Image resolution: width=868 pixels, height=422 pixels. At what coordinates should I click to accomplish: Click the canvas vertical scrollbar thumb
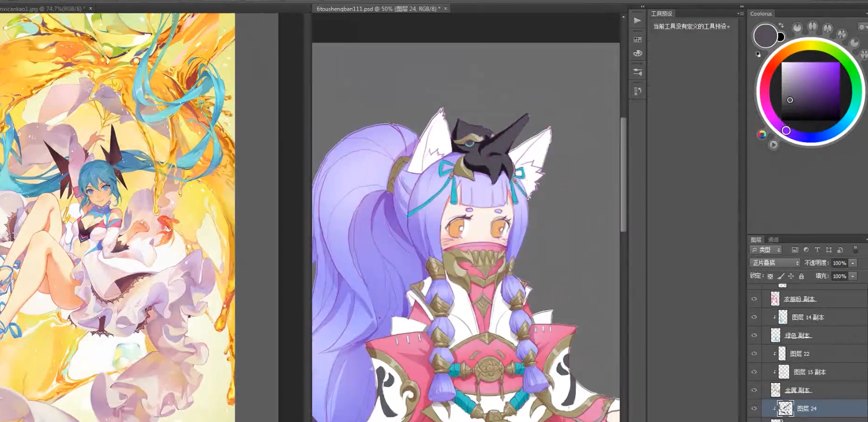623,174
